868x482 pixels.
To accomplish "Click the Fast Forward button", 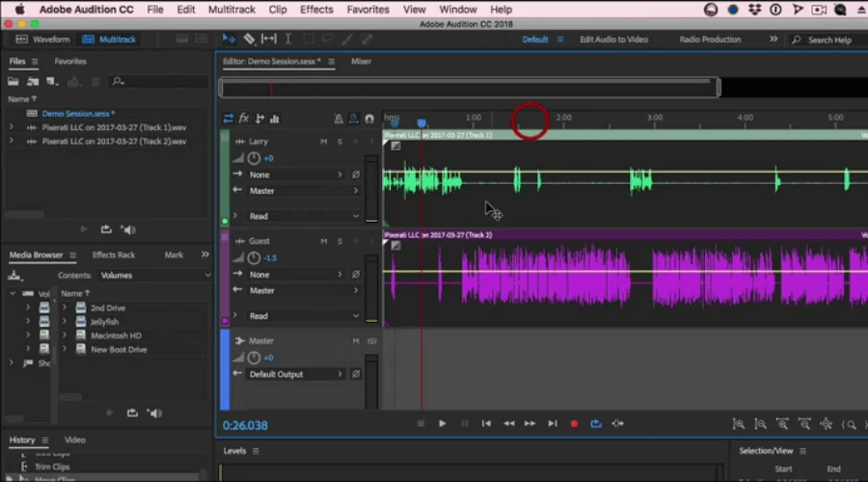I will tap(529, 424).
